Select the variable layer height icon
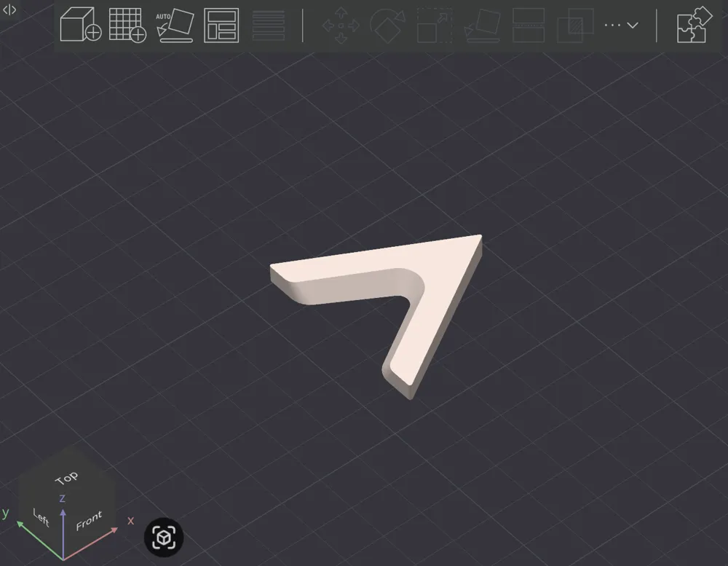This screenshot has height=566, width=728. (269, 25)
